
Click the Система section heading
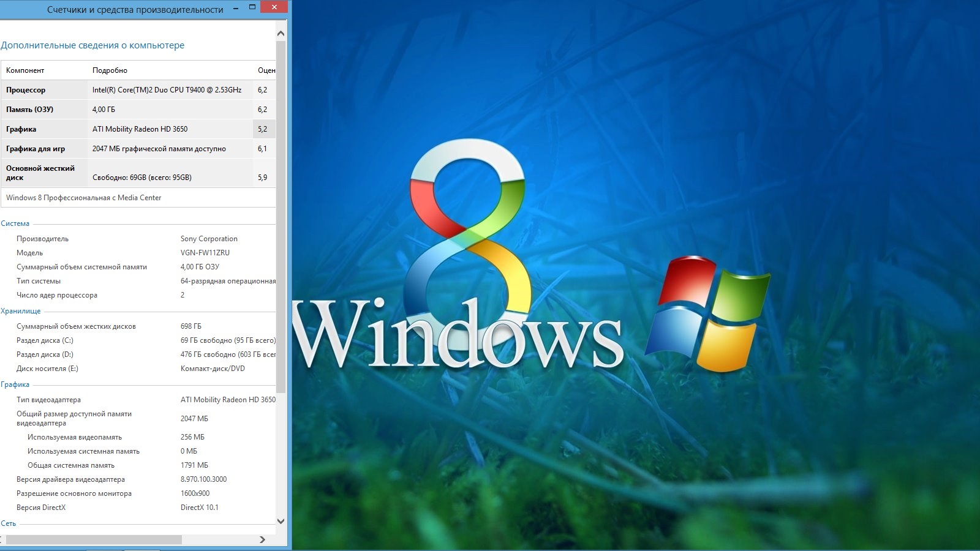pyautogui.click(x=15, y=223)
